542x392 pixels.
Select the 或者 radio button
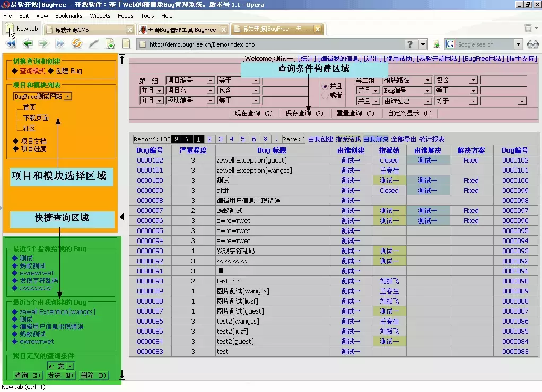[325, 95]
